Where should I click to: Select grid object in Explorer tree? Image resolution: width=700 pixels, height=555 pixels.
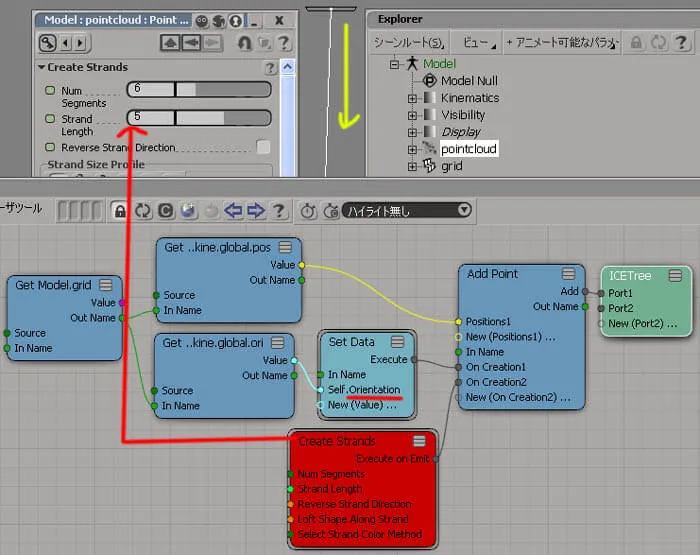pyautogui.click(x=452, y=166)
